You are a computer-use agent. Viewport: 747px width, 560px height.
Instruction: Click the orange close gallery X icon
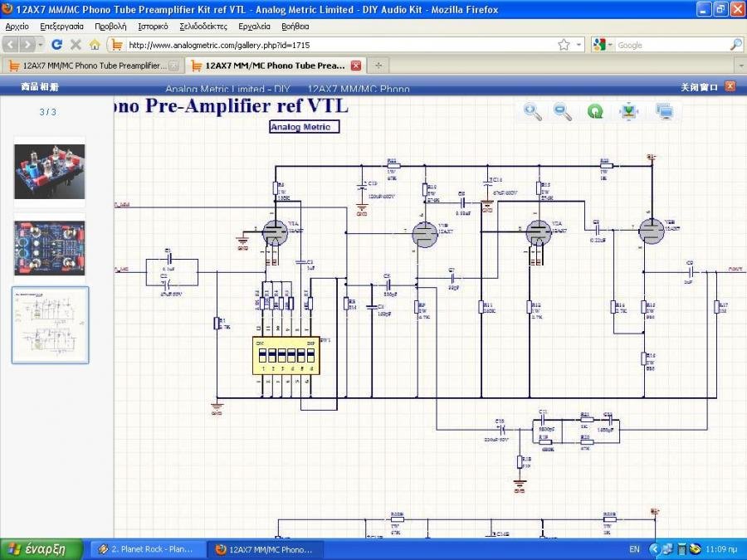click(730, 86)
